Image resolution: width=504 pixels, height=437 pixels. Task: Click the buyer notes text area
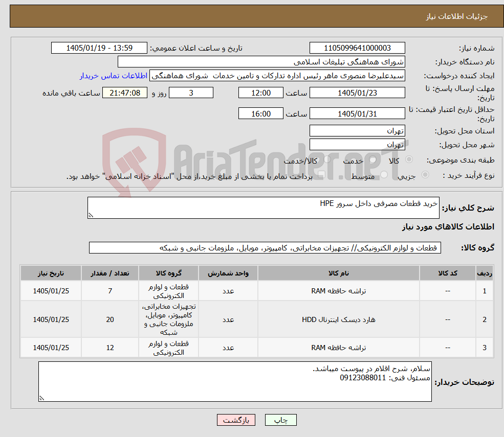click(x=235, y=381)
